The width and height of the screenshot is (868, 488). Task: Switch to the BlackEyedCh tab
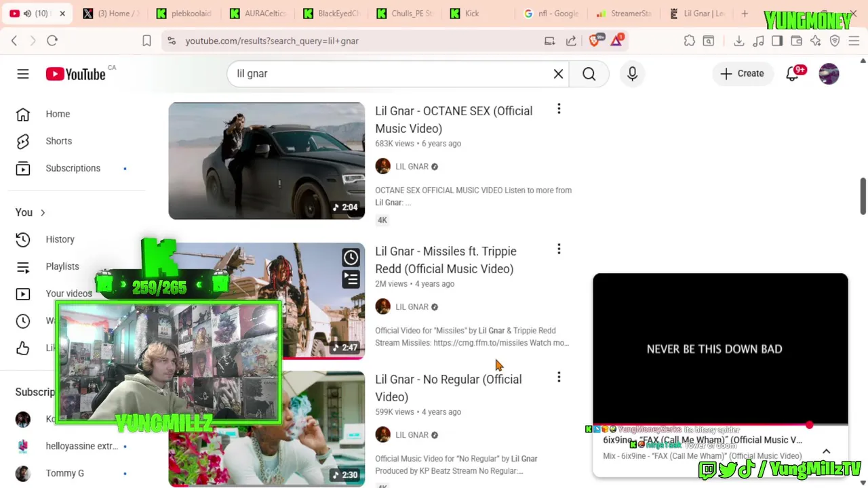331,14
